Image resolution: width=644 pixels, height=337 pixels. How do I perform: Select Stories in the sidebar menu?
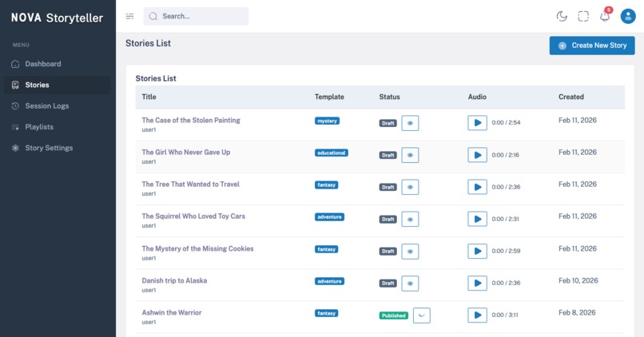coord(58,85)
